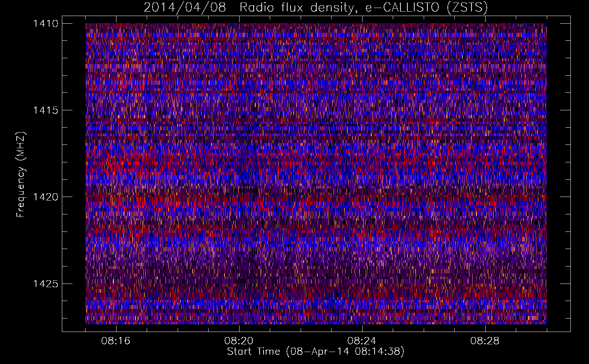Click the 08:16 time tick label
The height and width of the screenshot is (364, 589).
(116, 341)
